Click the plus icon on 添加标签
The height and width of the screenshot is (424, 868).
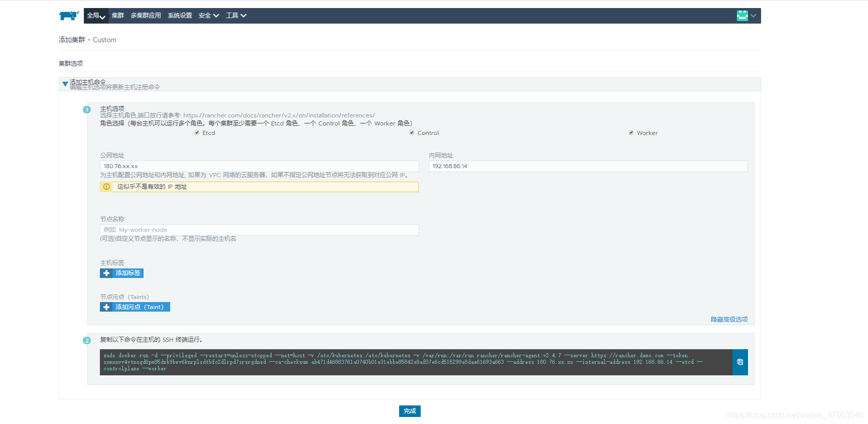click(x=106, y=273)
